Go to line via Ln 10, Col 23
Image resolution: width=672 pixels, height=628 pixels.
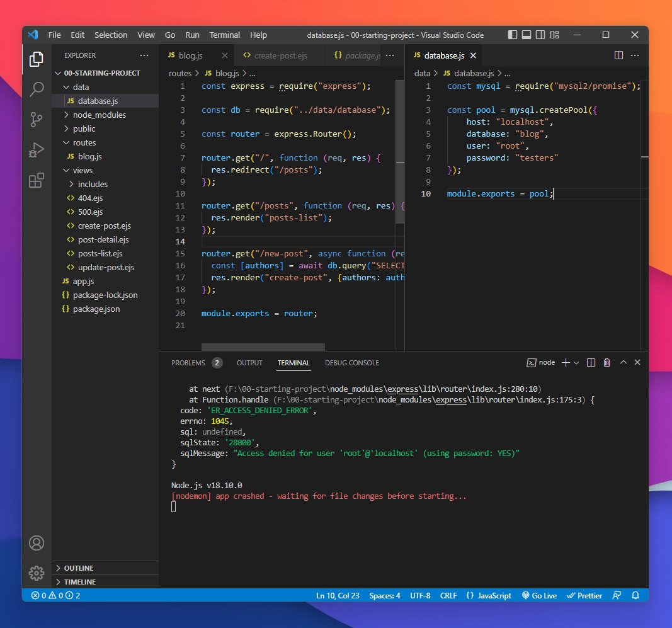click(x=338, y=595)
